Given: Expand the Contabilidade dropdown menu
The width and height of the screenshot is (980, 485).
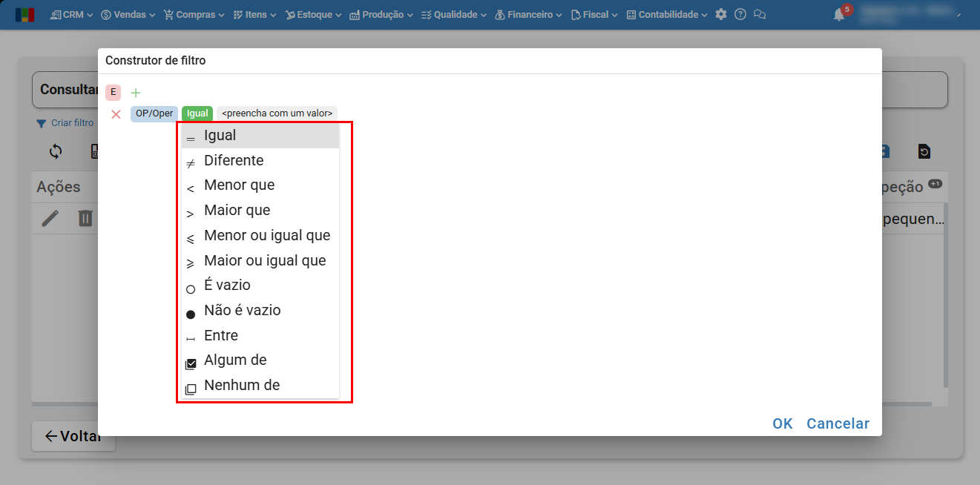Looking at the screenshot, I should click(667, 15).
